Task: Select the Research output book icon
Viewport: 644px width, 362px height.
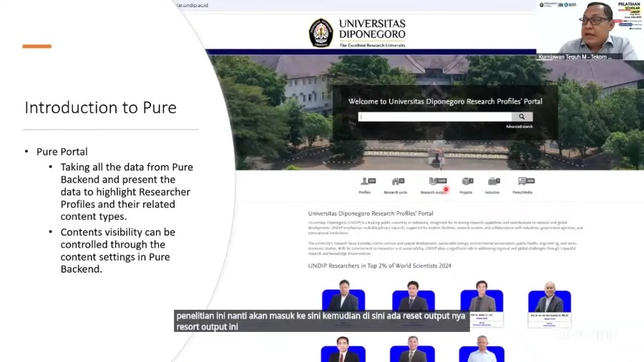Action: click(436, 182)
